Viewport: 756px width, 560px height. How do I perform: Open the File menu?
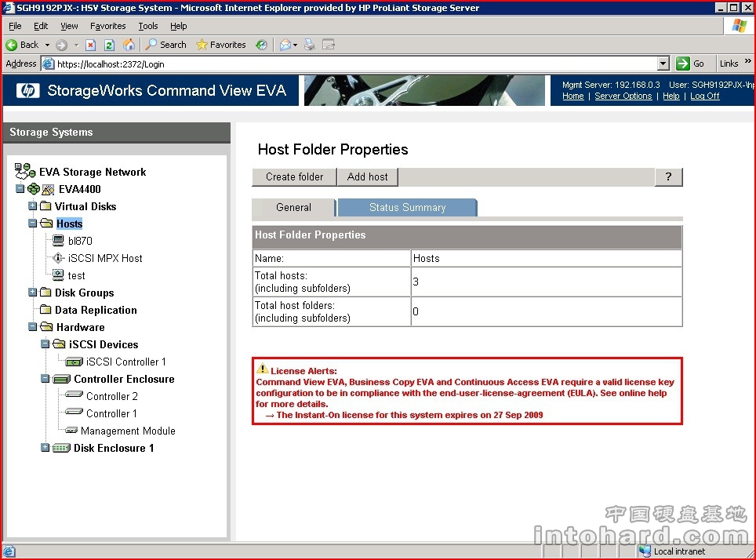(x=15, y=26)
